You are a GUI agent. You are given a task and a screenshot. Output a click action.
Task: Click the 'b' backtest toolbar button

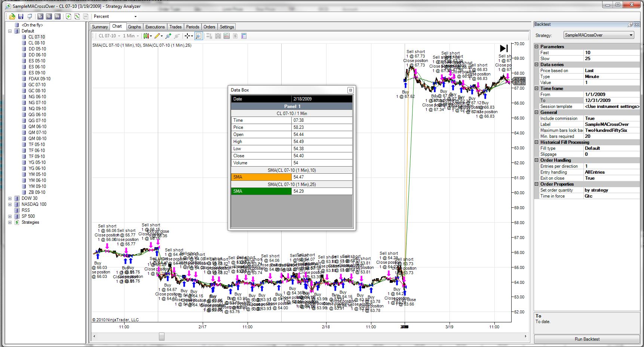[40, 16]
